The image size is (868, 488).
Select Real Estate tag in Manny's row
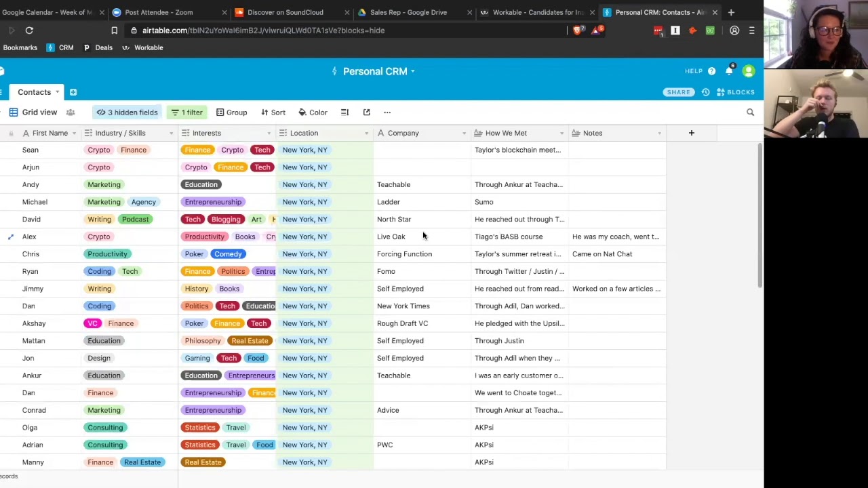coord(142,462)
